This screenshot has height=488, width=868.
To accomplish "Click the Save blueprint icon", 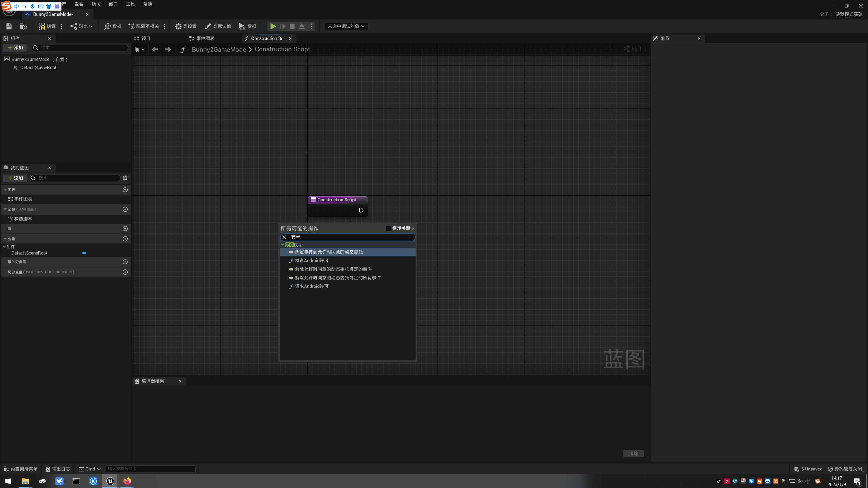I will pyautogui.click(x=9, y=26).
